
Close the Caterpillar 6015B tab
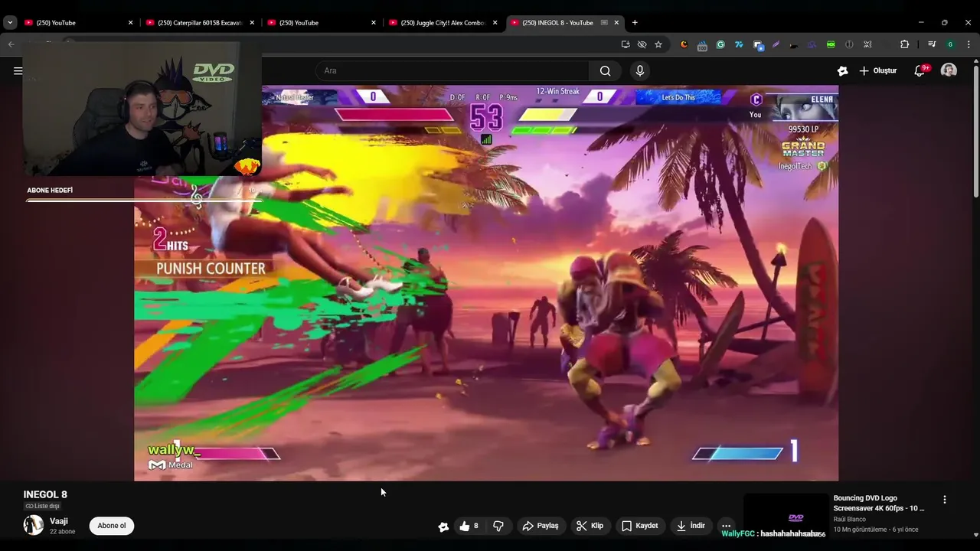click(x=252, y=23)
